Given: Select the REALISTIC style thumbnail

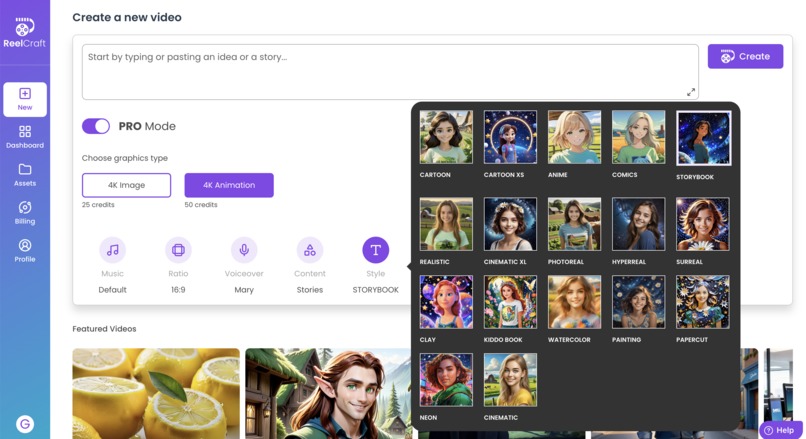Looking at the screenshot, I should 446,224.
